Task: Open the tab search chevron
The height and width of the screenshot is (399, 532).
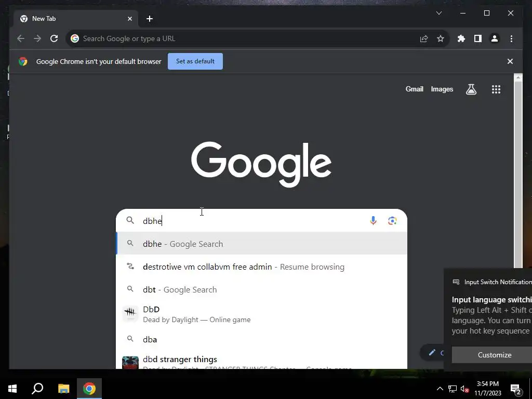Action: (x=438, y=13)
